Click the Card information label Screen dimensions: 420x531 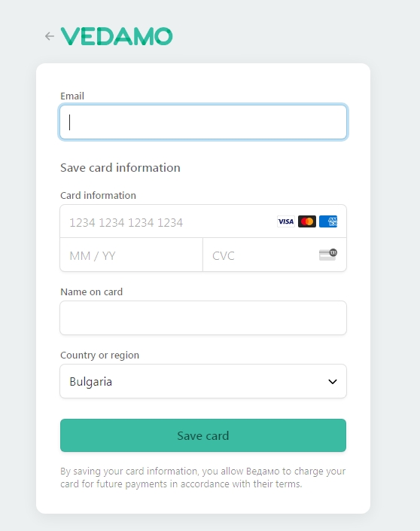coord(98,195)
